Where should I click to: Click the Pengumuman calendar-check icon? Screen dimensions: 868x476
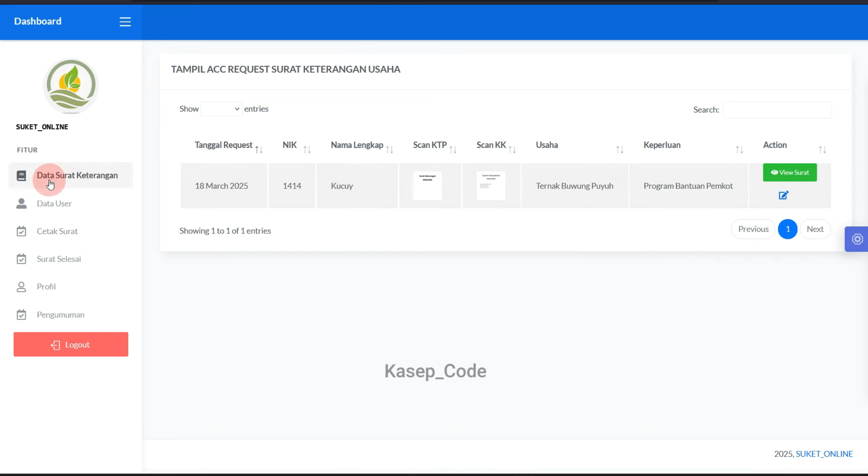point(21,315)
